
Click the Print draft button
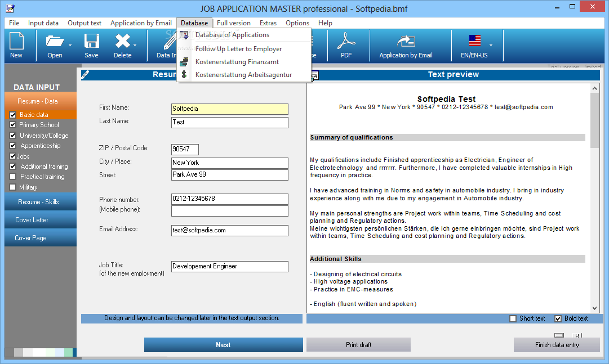point(358,345)
